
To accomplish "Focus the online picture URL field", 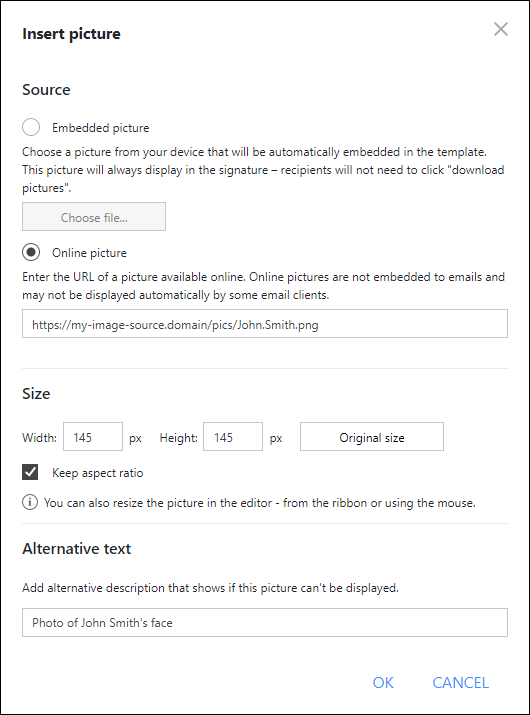I will pyautogui.click(x=265, y=324).
